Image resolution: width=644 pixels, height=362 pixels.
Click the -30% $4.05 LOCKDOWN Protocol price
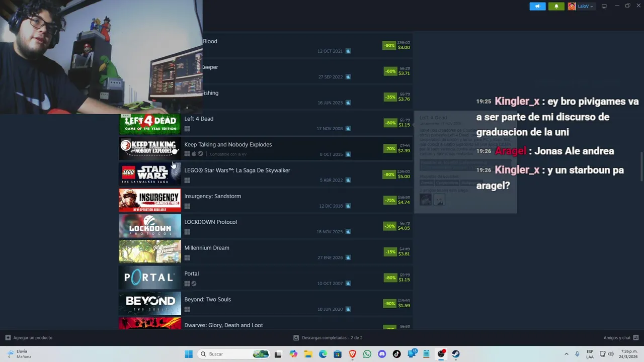tap(397, 226)
